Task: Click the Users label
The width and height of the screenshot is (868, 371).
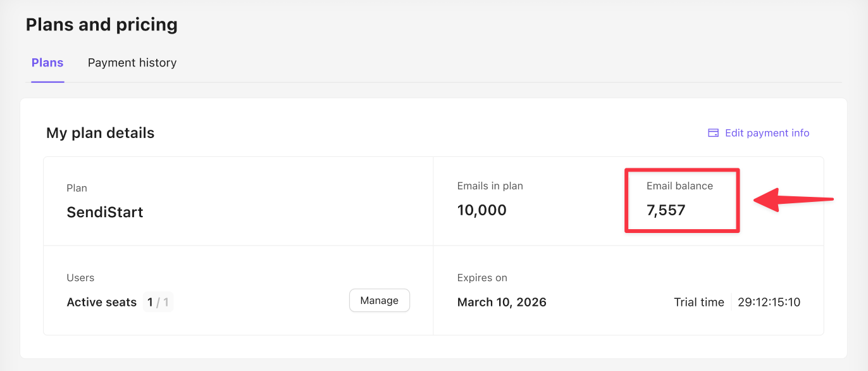Action: coord(80,278)
